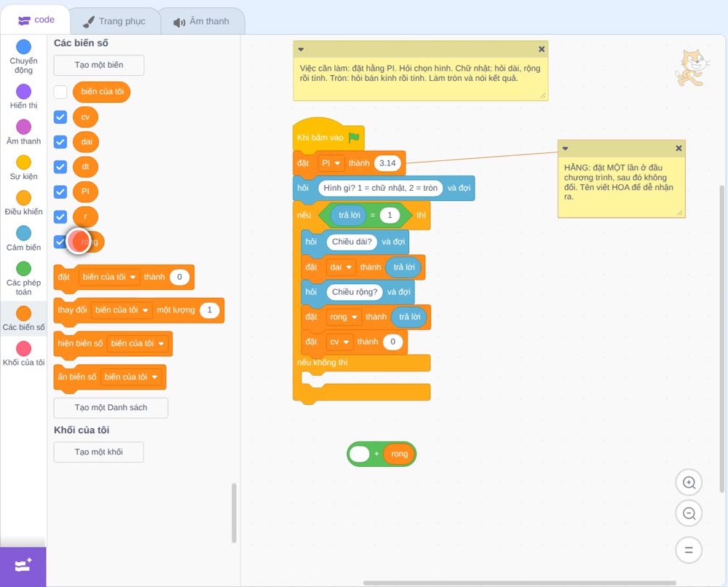Click the 'Tạo một biến' button
Viewport: 728px width, 587px height.
(99, 65)
